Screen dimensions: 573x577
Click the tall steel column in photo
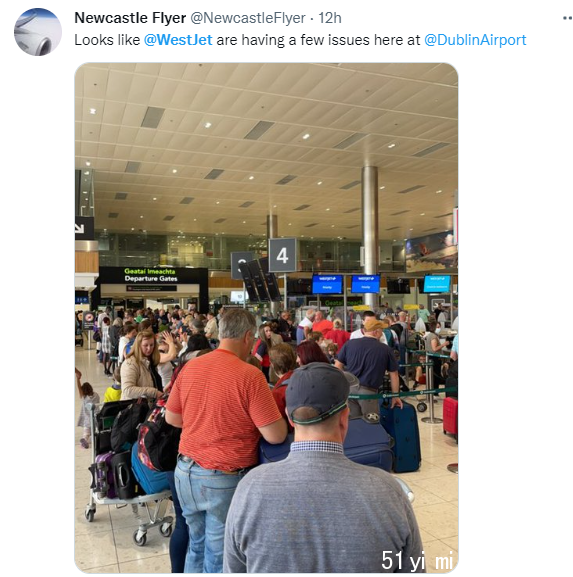click(x=369, y=237)
